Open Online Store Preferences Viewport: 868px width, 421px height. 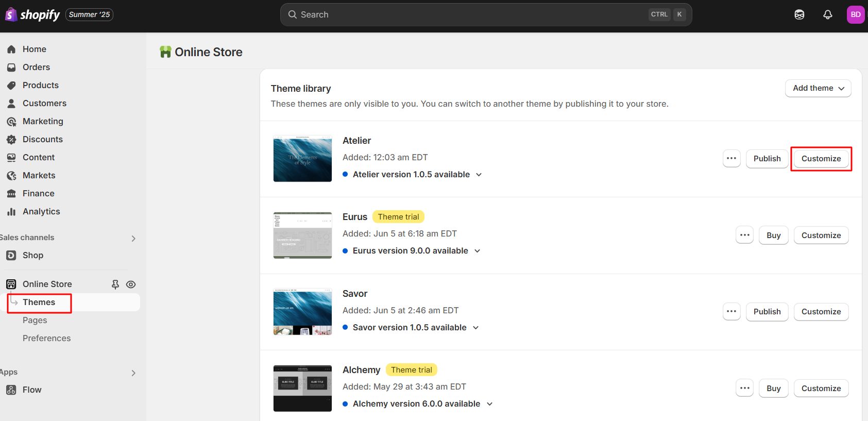point(46,339)
